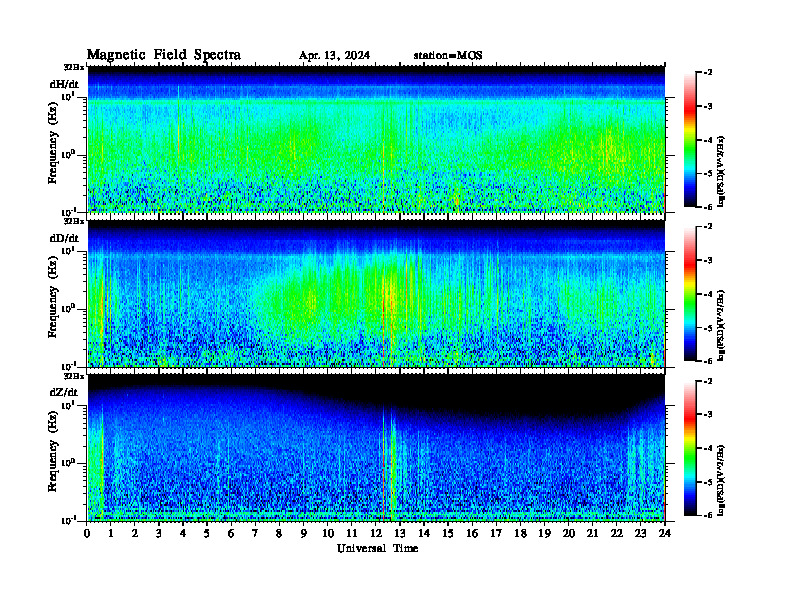Click the '-4' tick on the dD/dt colorbar

pos(708,294)
